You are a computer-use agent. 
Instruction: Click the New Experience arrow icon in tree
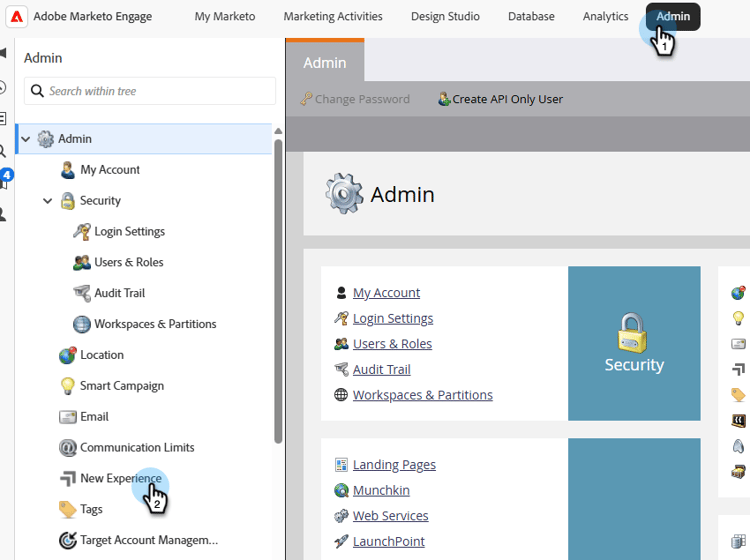coord(67,479)
